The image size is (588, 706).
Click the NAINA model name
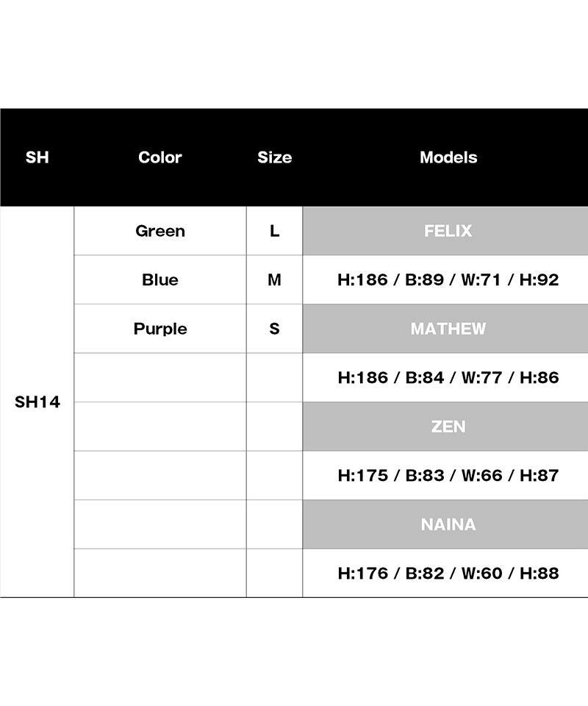pyautogui.click(x=448, y=524)
